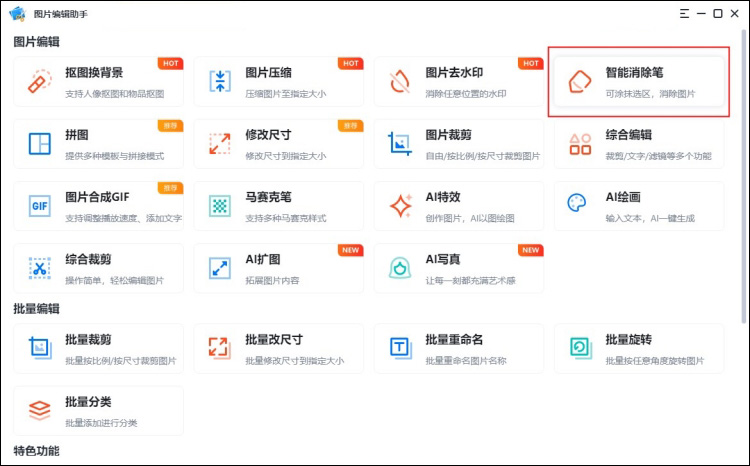The height and width of the screenshot is (466, 750).
Task: Click description 让每一刻都充满艺术感
Action: click(x=471, y=280)
